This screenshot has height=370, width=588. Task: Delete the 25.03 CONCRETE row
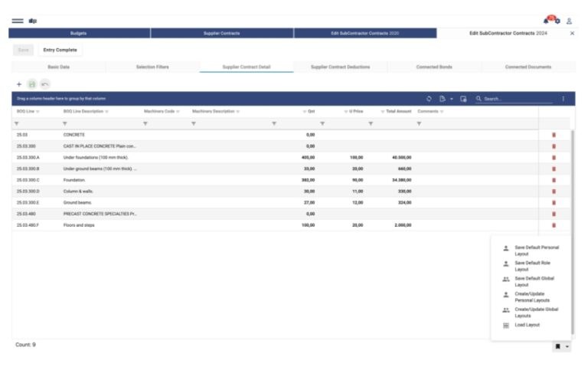(554, 135)
